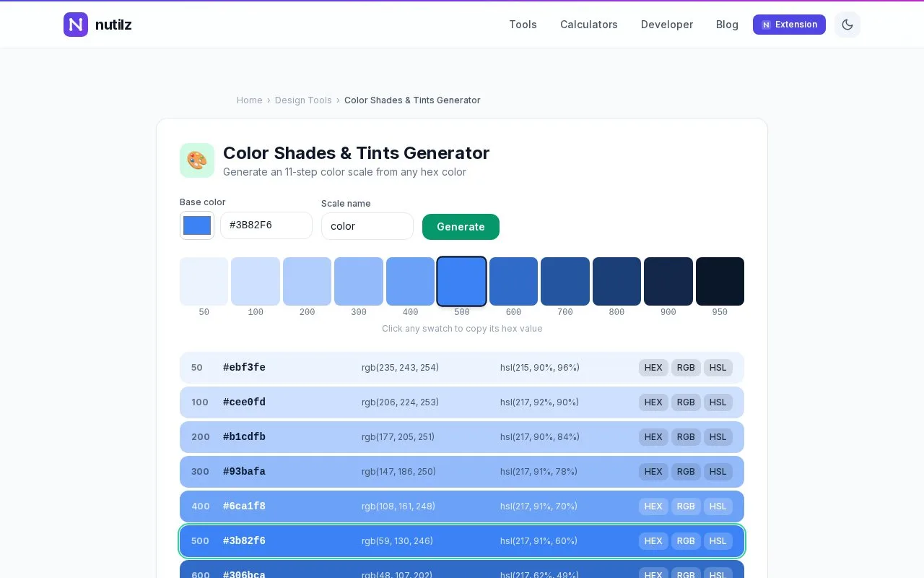Click RGB button in the #ebf3fe row
924x578 pixels.
coord(686,368)
